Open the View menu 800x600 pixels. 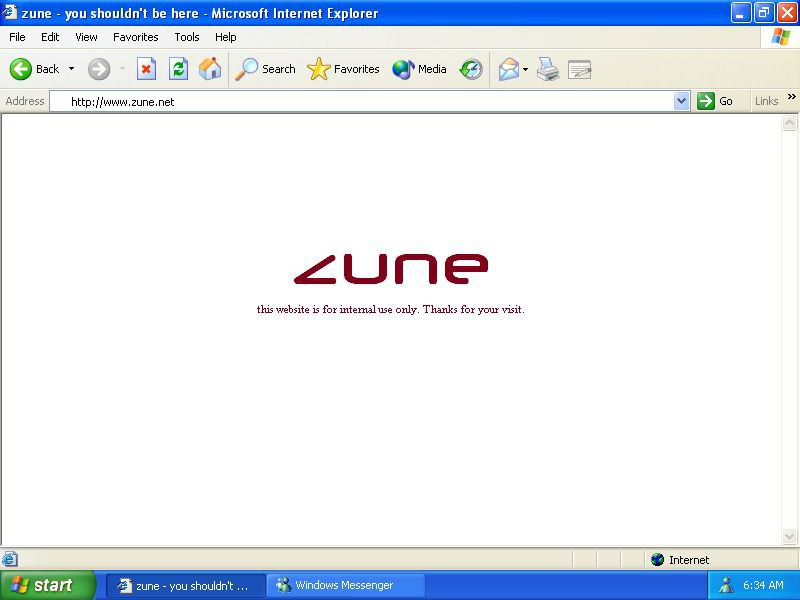coord(86,37)
